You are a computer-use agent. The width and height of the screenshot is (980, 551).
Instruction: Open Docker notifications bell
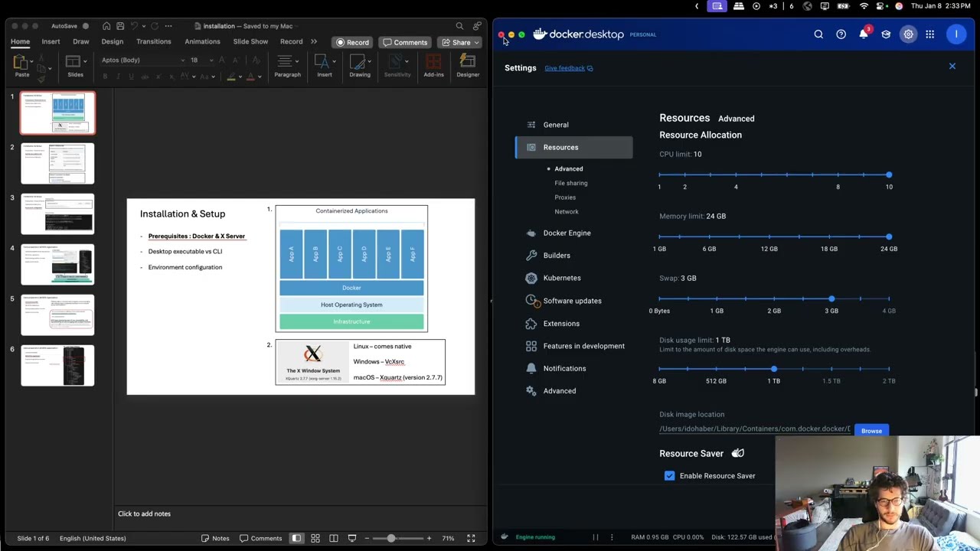point(864,34)
